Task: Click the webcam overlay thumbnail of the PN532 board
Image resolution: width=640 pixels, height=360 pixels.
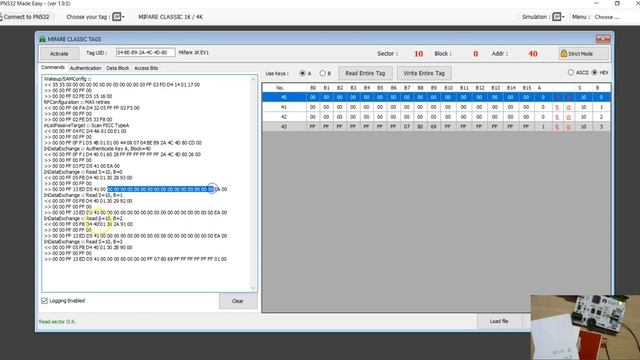Action: pos(585,327)
